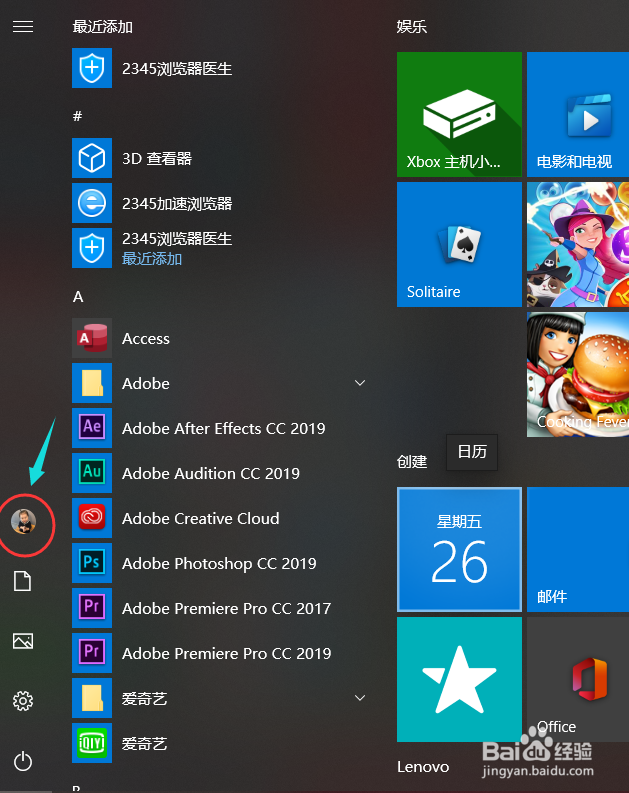Open the 3D 查看器 app icon
629x793 pixels.
click(x=92, y=158)
